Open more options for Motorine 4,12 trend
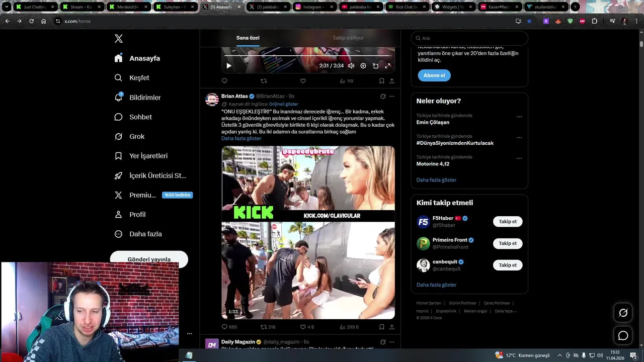This screenshot has height=362, width=644. coord(519,158)
